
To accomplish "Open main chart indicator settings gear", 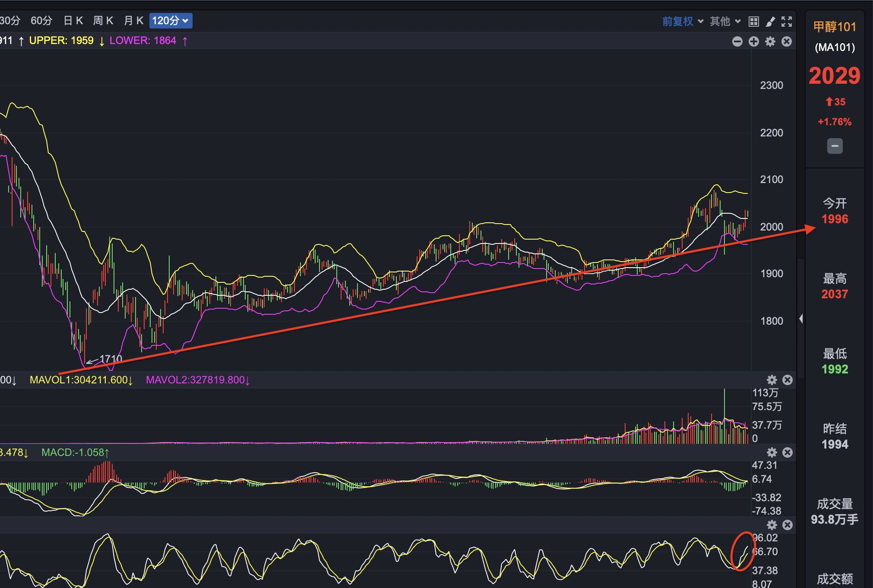I will tap(770, 41).
